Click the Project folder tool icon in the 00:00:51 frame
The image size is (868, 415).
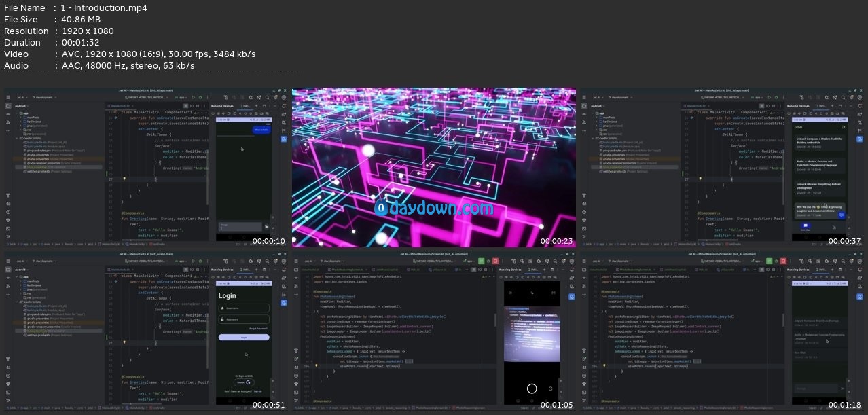click(x=9, y=269)
